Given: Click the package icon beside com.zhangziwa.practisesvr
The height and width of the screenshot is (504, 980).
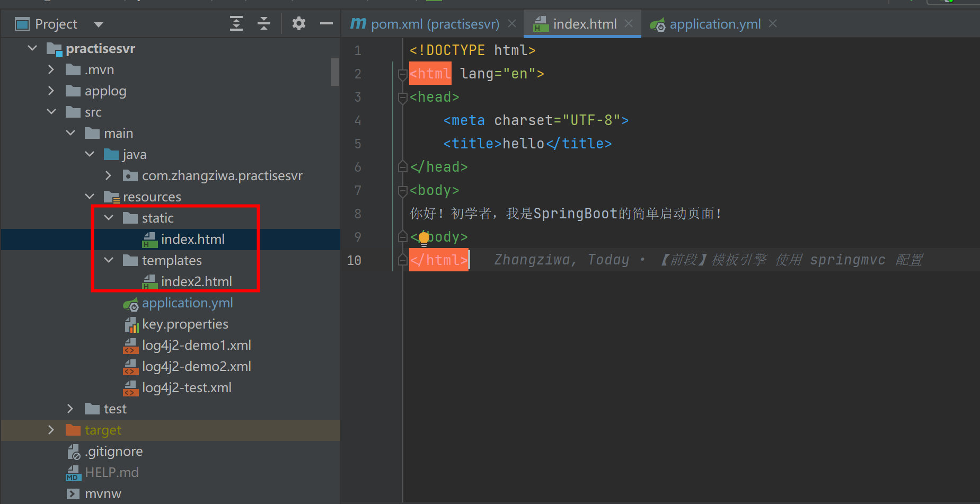Looking at the screenshot, I should 130,175.
